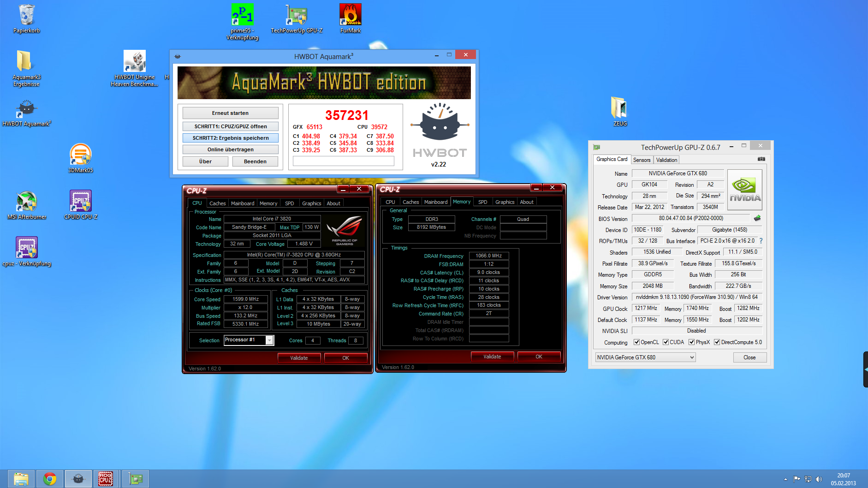This screenshot has height=488, width=868.
Task: Open the cpuz Verknüpfung desktop shortcut
Action: [27, 251]
